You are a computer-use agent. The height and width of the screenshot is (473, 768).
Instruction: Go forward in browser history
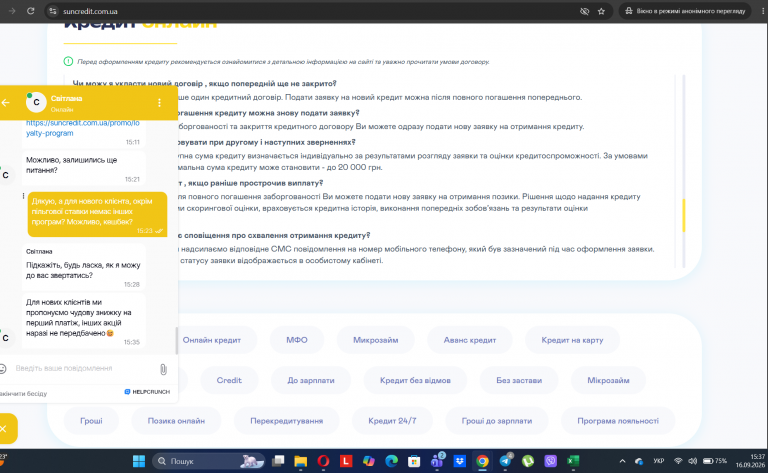pos(12,11)
